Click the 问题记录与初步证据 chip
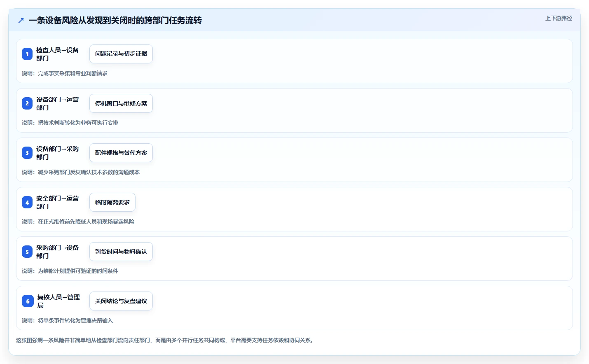Screen dimensions: 589x364 (x=121, y=54)
